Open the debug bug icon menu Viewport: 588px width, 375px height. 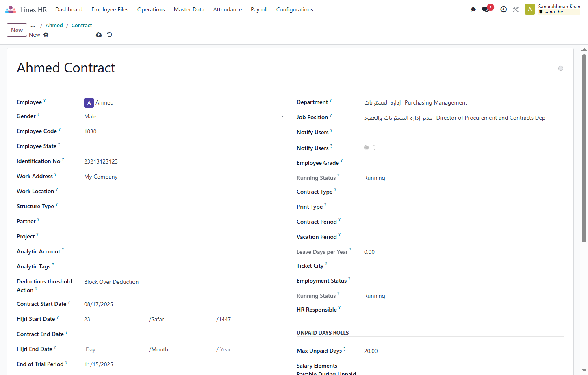point(473,9)
